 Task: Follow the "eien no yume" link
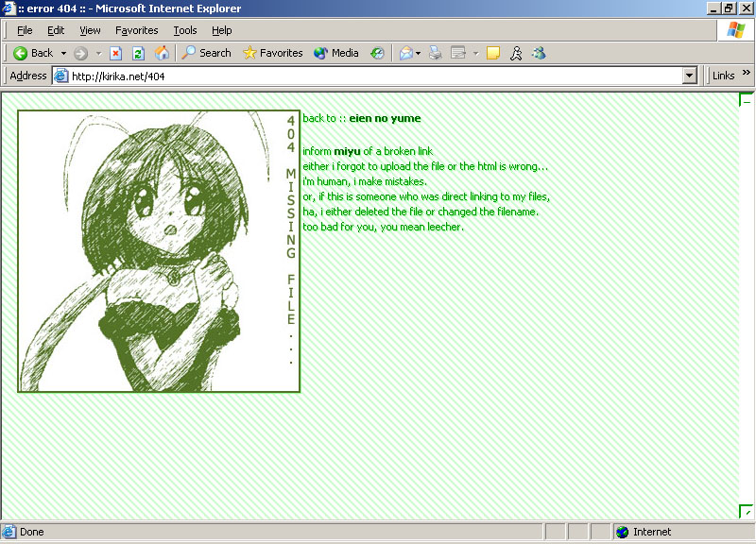point(385,118)
